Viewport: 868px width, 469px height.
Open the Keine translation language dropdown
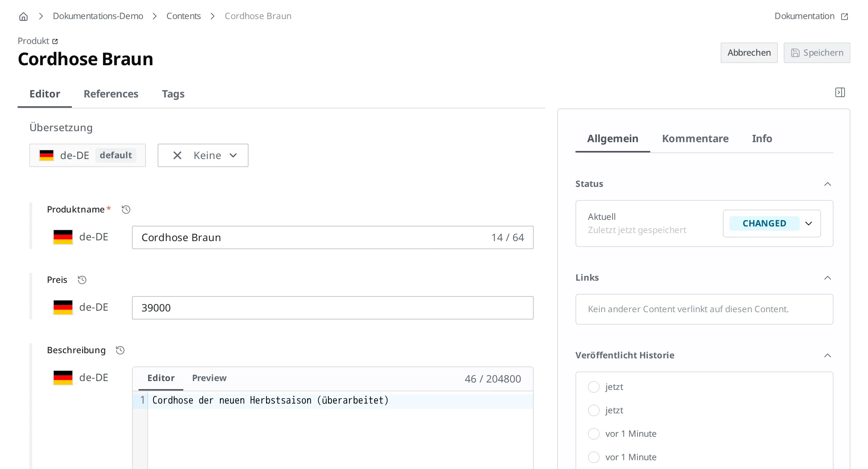click(x=203, y=155)
